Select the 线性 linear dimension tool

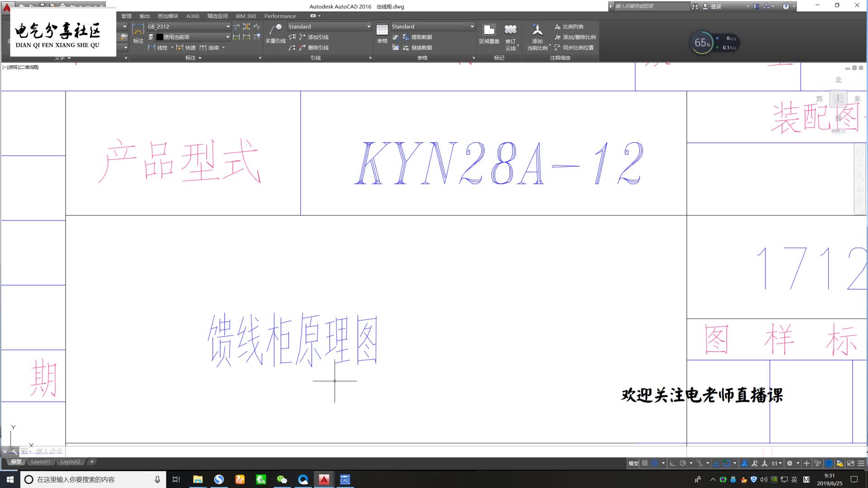coord(158,47)
